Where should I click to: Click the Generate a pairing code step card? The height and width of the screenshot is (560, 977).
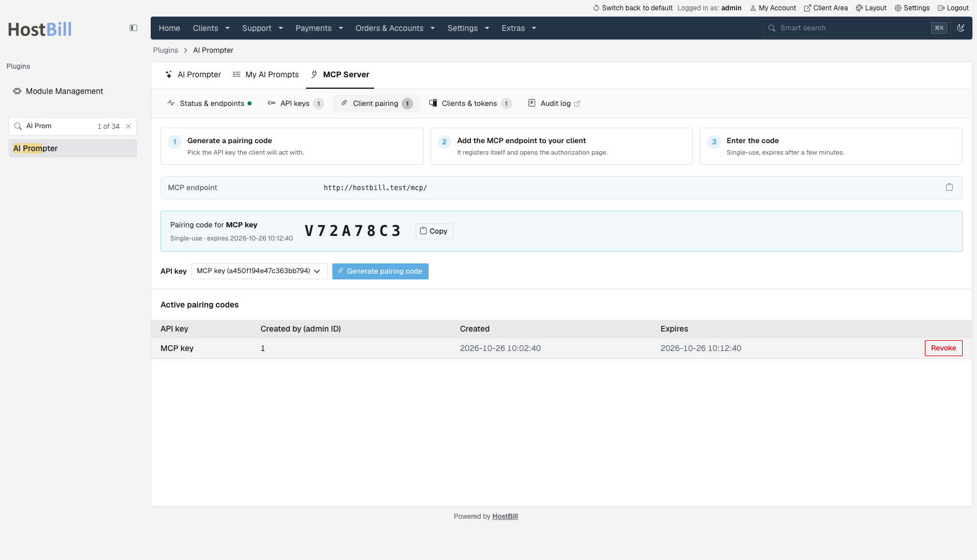[292, 147]
